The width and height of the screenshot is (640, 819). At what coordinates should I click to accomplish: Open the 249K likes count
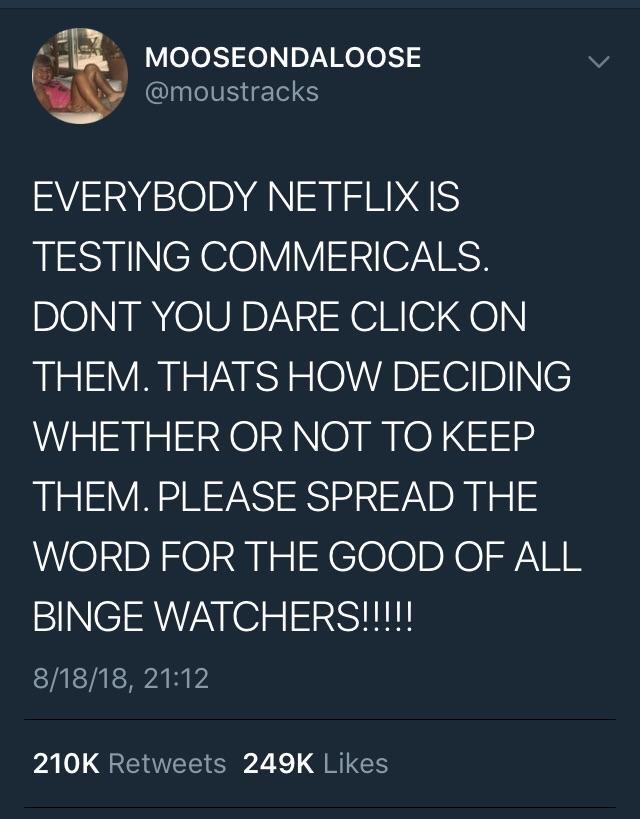[x=278, y=764]
